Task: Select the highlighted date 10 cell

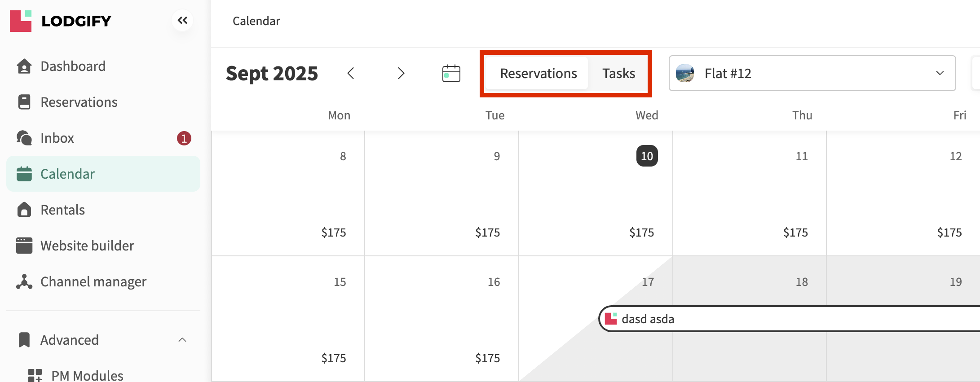Action: 647,156
